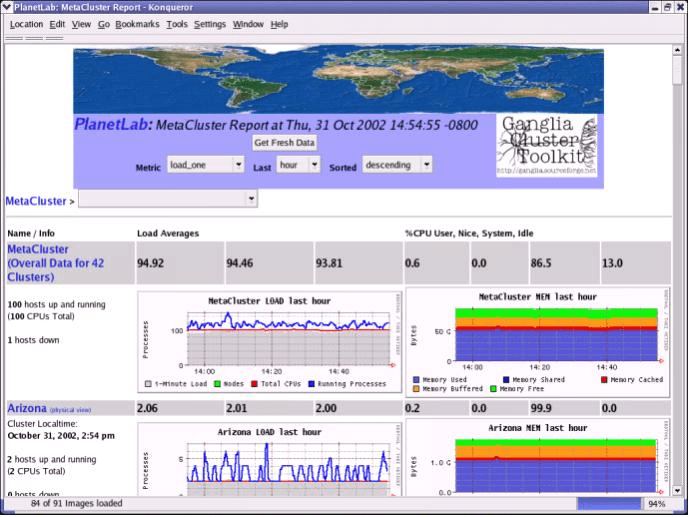The width and height of the screenshot is (689, 517).
Task: Open the Tools menu
Action: coord(177,24)
